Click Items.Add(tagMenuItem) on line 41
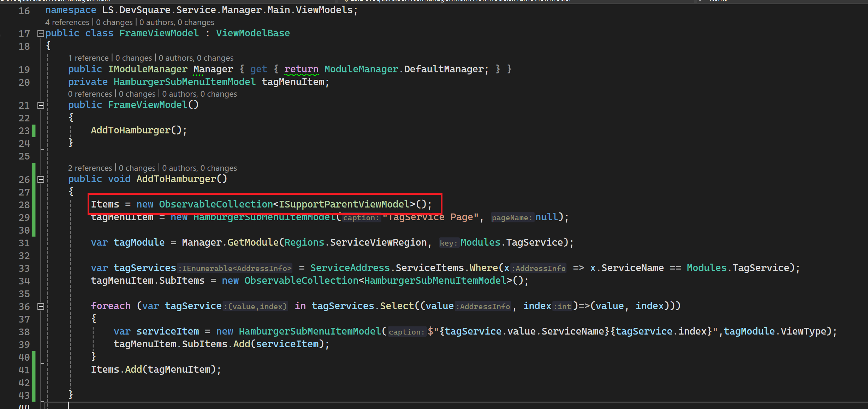This screenshot has height=409, width=868. coord(155,369)
